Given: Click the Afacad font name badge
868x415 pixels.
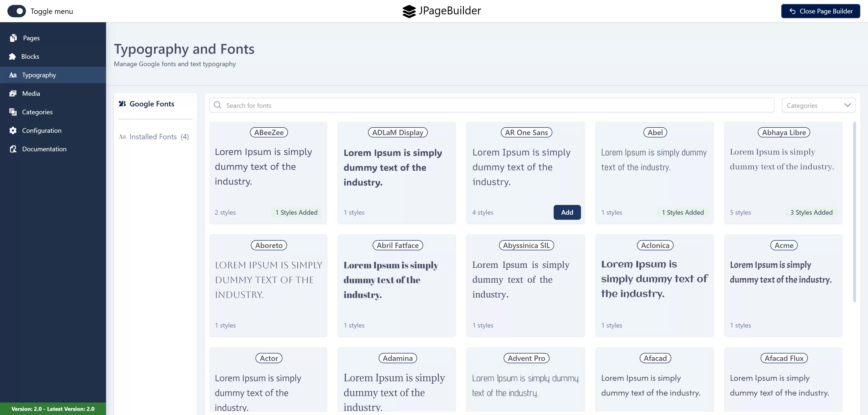Looking at the screenshot, I should point(655,358).
